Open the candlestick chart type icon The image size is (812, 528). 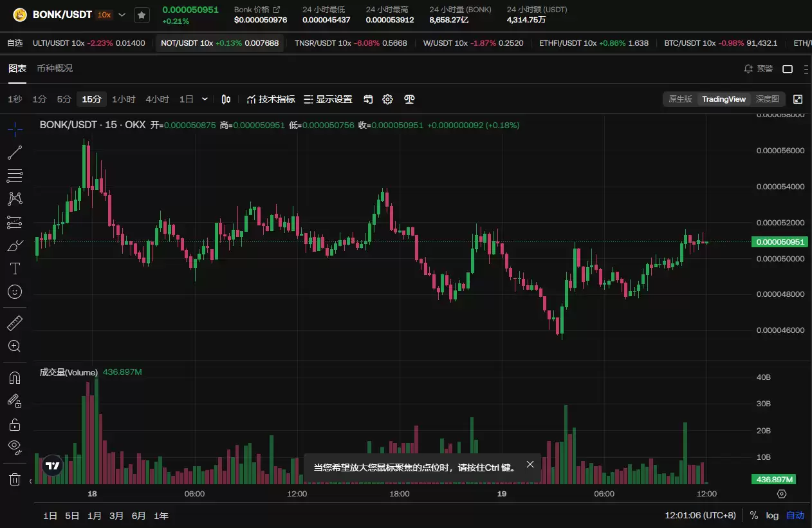coord(226,99)
